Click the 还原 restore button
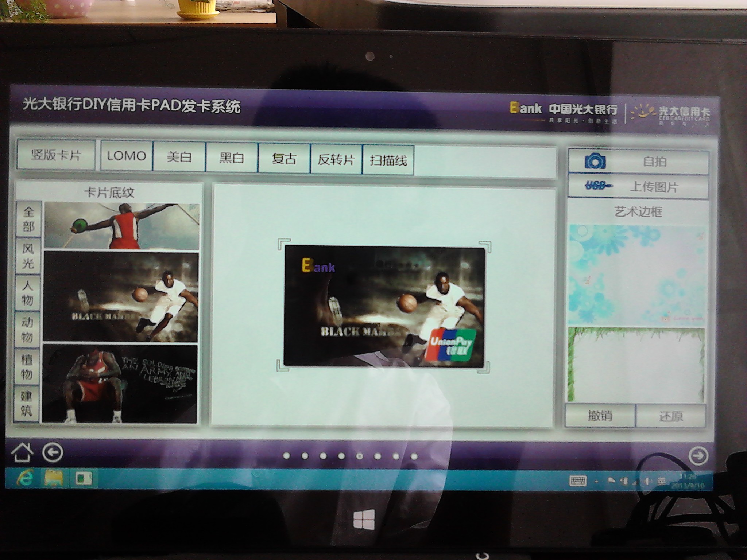The width and height of the screenshot is (747, 560). 671,416
